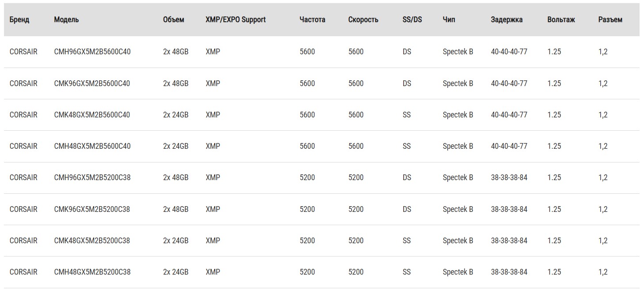644x298 pixels.
Task: Click the CMK96GX5M2B5600C40 model cell
Action: coord(92,83)
